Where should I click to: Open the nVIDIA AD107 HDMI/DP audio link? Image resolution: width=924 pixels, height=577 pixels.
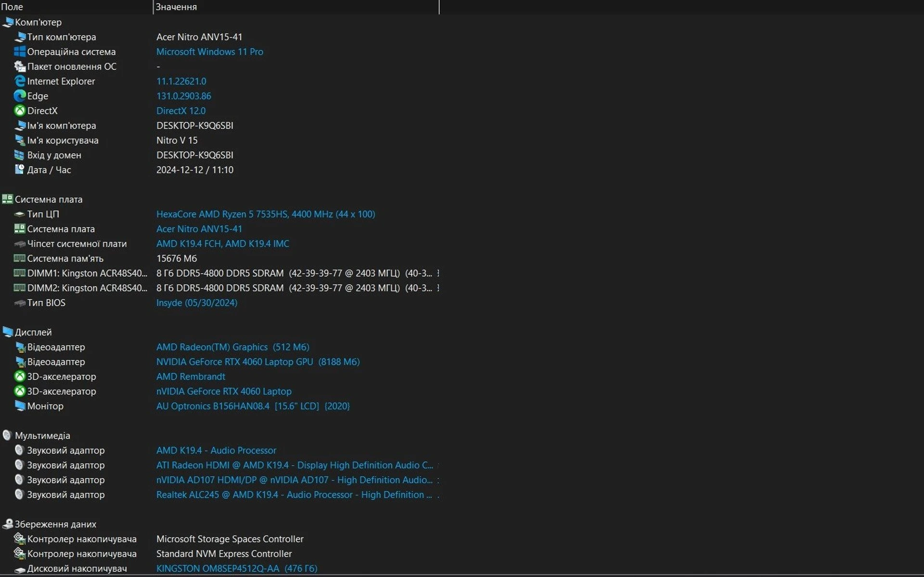295,480
